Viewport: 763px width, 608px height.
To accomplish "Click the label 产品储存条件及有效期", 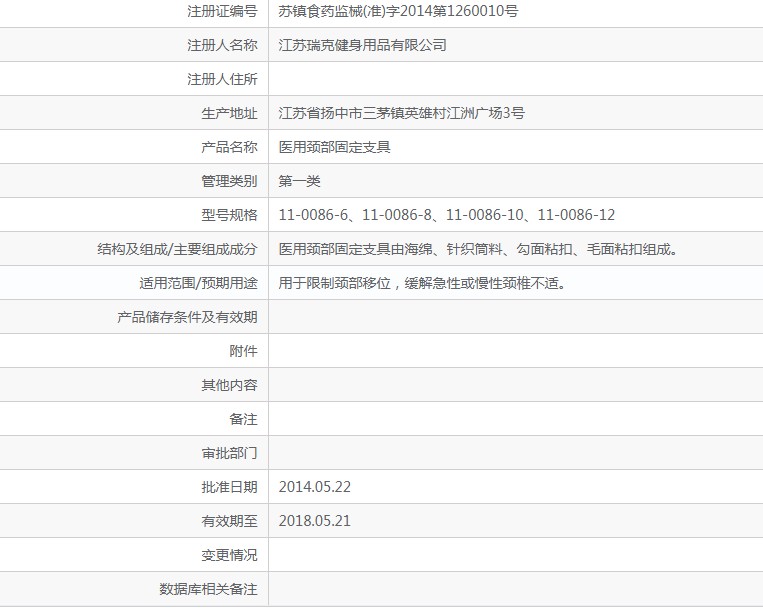I will coord(187,317).
